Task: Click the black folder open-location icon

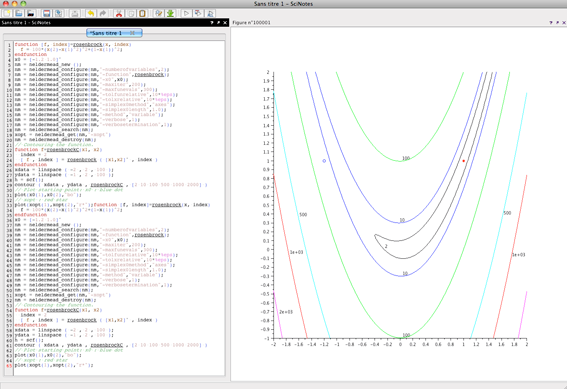Action: point(31,13)
